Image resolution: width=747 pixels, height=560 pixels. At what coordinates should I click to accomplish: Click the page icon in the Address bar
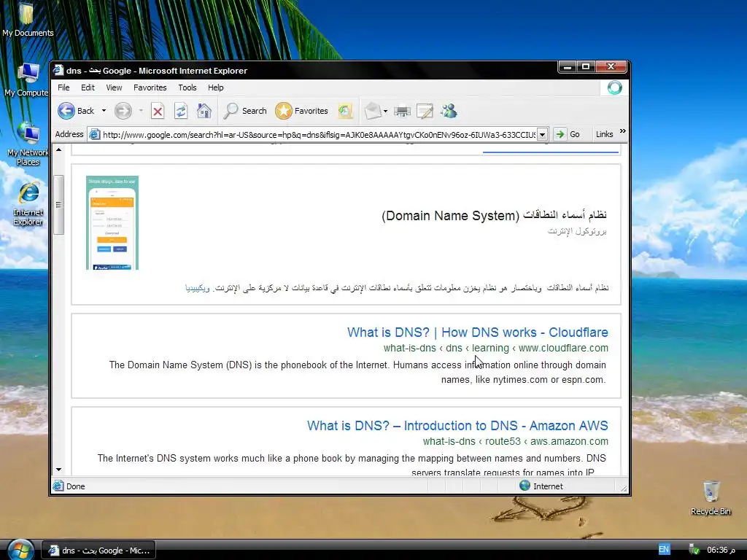[95, 135]
